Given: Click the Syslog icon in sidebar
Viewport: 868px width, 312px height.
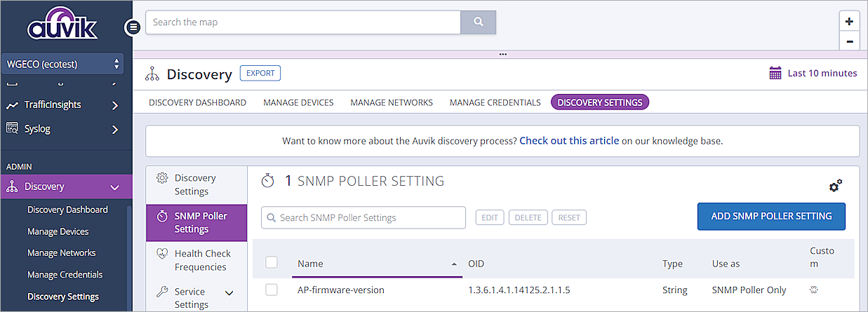Looking at the screenshot, I should (12, 128).
